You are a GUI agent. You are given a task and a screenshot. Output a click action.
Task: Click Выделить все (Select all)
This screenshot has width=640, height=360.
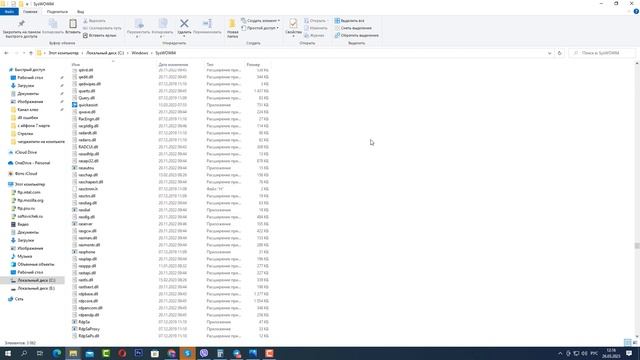click(x=349, y=20)
